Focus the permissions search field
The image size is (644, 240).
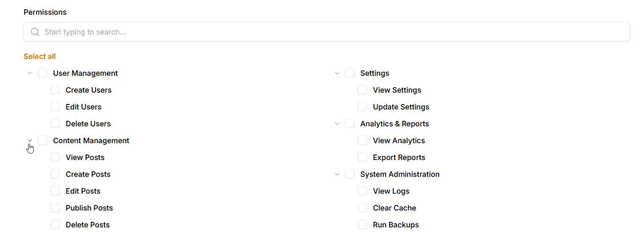coord(328,32)
